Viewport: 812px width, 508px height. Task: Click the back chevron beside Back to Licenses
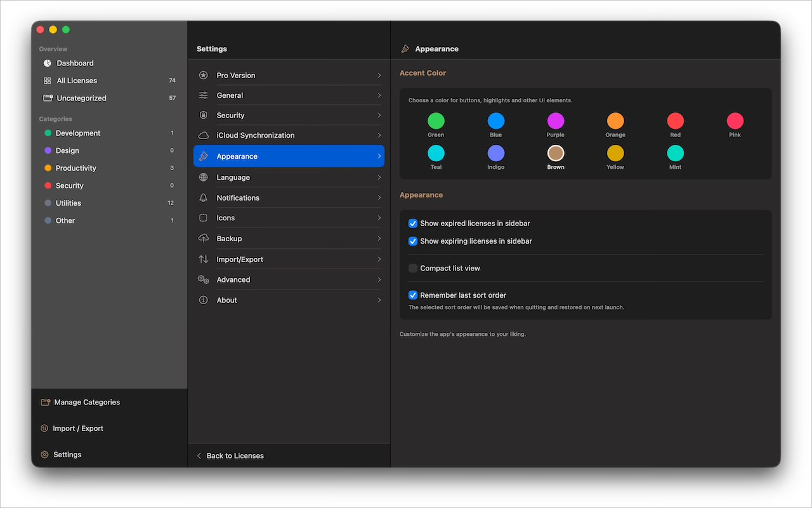tap(199, 456)
